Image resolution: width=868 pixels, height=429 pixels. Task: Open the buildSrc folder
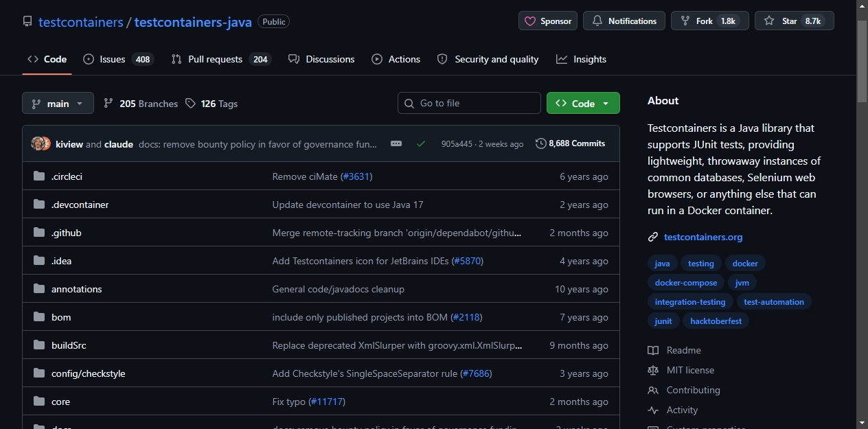69,345
